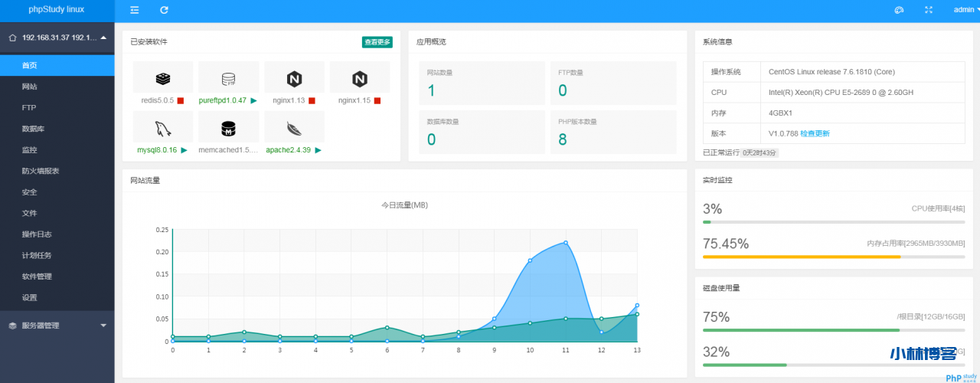Click the blue chart point at hour 10
980x383 pixels.
point(530,260)
